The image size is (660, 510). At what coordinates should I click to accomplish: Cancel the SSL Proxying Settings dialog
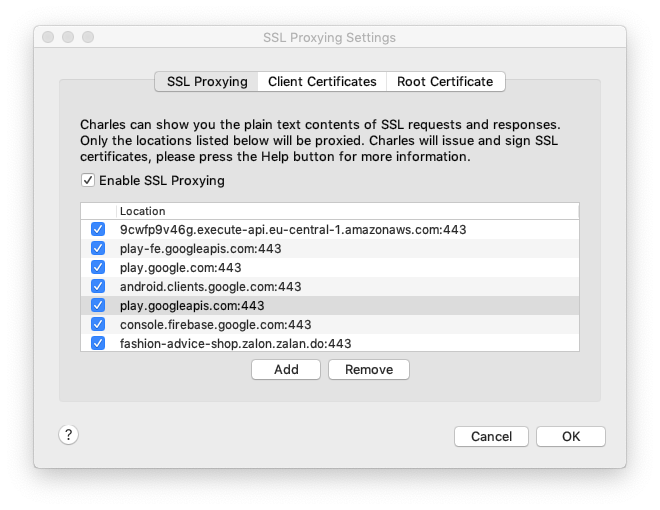point(491,436)
